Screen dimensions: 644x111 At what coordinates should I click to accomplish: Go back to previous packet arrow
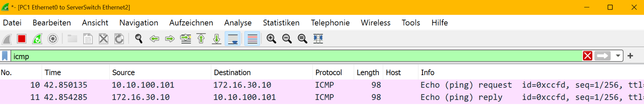point(154,39)
